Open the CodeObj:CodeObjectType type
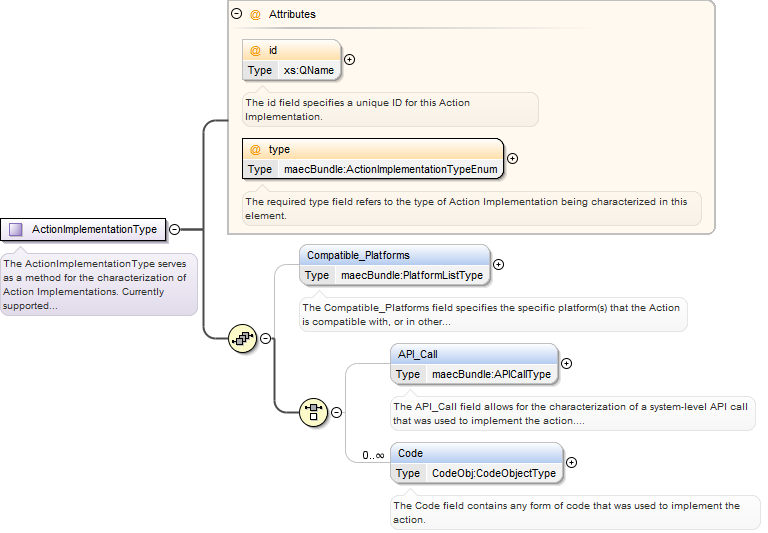Screen dimensions: 768x533 click(494, 473)
